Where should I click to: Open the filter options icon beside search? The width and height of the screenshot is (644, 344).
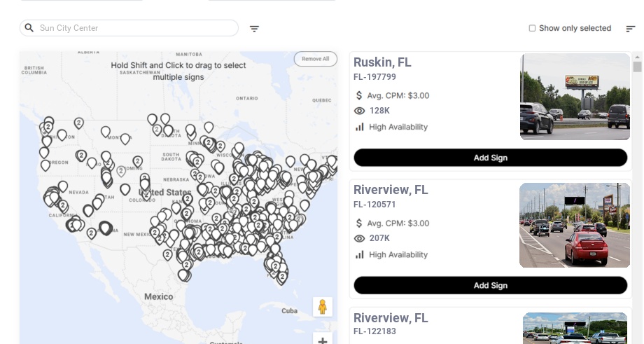(x=255, y=29)
